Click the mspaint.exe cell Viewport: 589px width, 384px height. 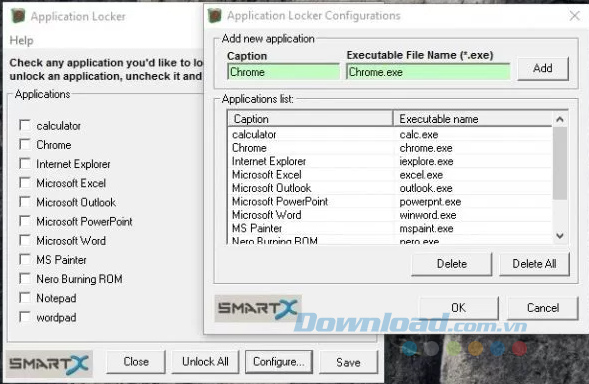[x=426, y=228]
